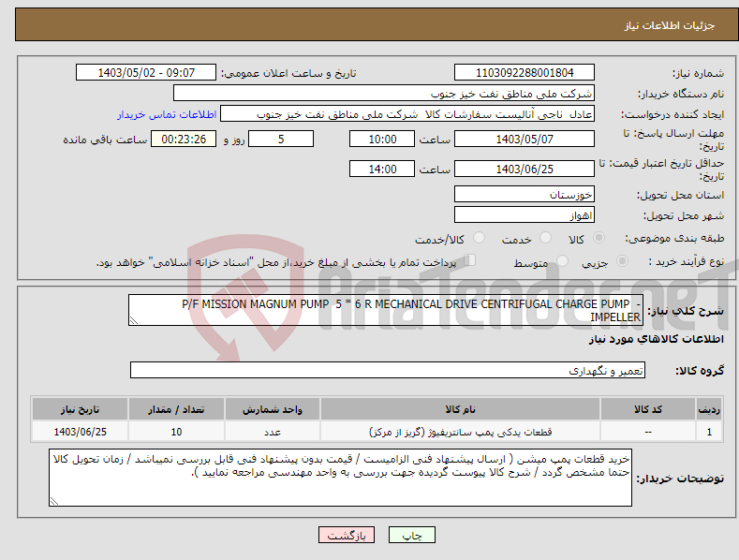Screen dimensions: 739x560
Task: Click the price validity time 14:00
Action: click(x=382, y=169)
